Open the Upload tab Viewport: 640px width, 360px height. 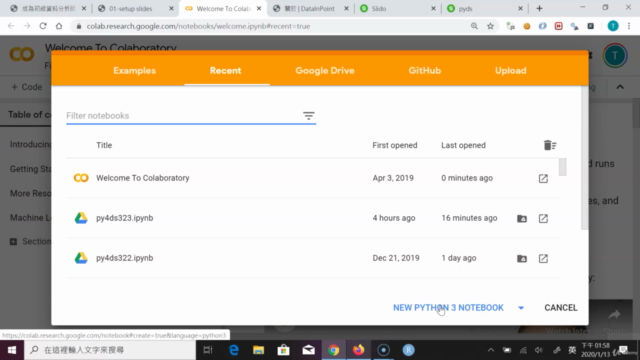pyautogui.click(x=511, y=71)
